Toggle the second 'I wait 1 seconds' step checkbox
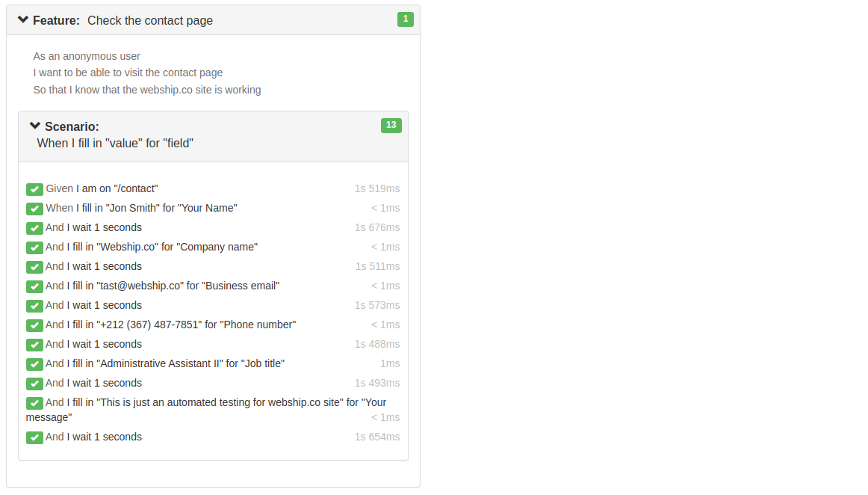 tap(34, 266)
